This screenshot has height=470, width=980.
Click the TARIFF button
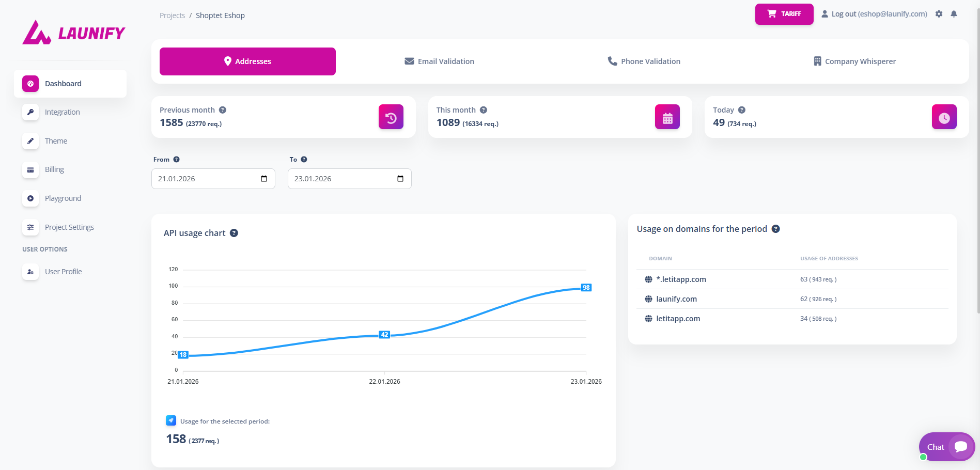(x=784, y=14)
